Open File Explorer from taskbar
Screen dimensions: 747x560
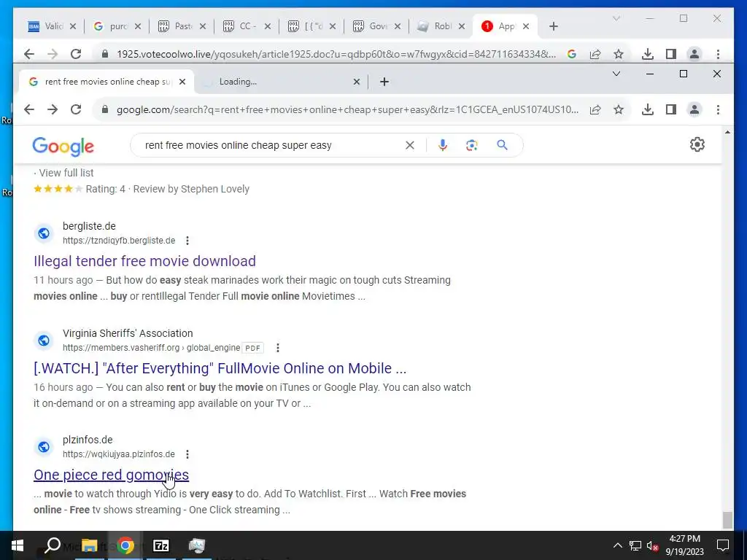point(88,545)
